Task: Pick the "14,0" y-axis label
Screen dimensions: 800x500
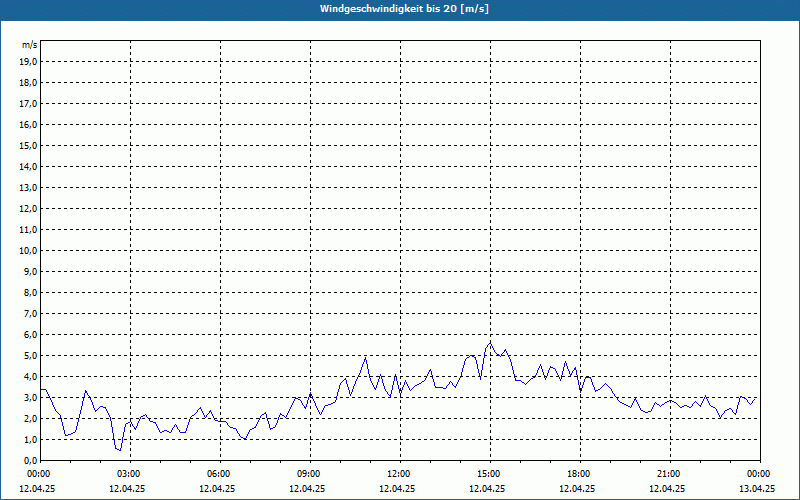Action: point(29,166)
